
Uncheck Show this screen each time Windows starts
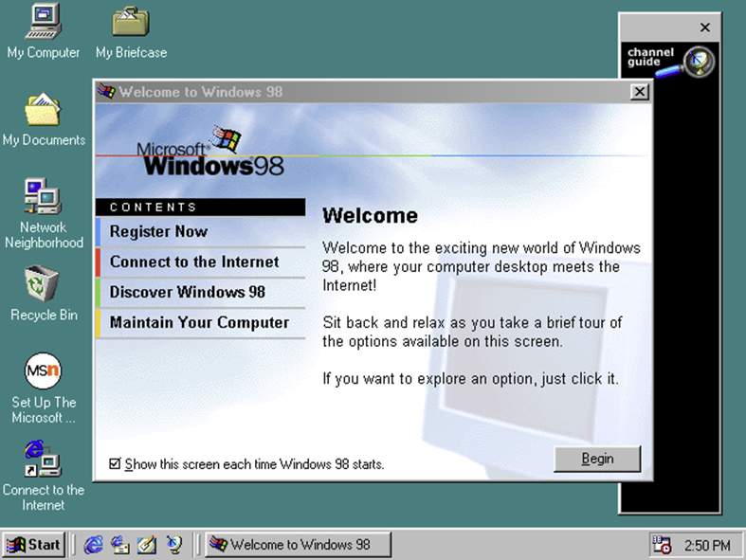[116, 463]
